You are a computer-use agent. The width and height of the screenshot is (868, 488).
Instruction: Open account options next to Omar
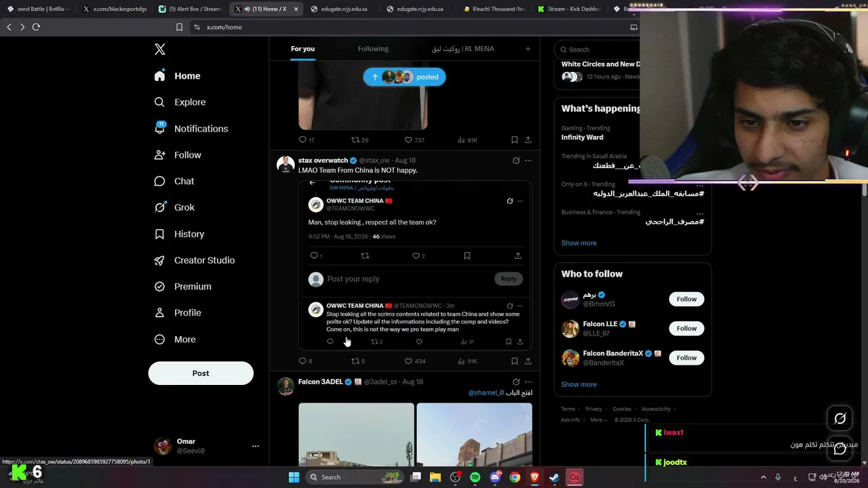pyautogui.click(x=255, y=446)
